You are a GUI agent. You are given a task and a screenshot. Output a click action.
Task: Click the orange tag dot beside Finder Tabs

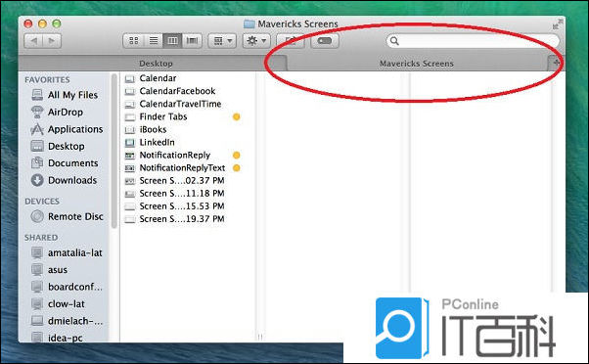click(236, 116)
